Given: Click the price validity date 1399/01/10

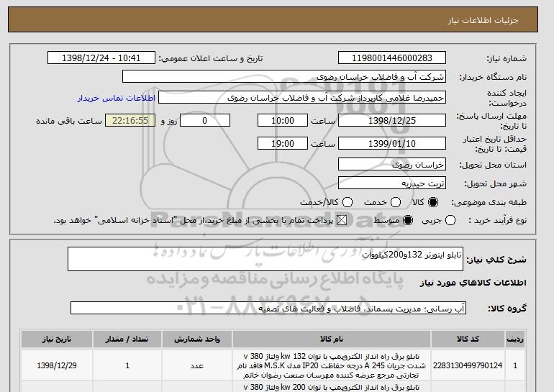Looking at the screenshot, I should (x=392, y=143).
